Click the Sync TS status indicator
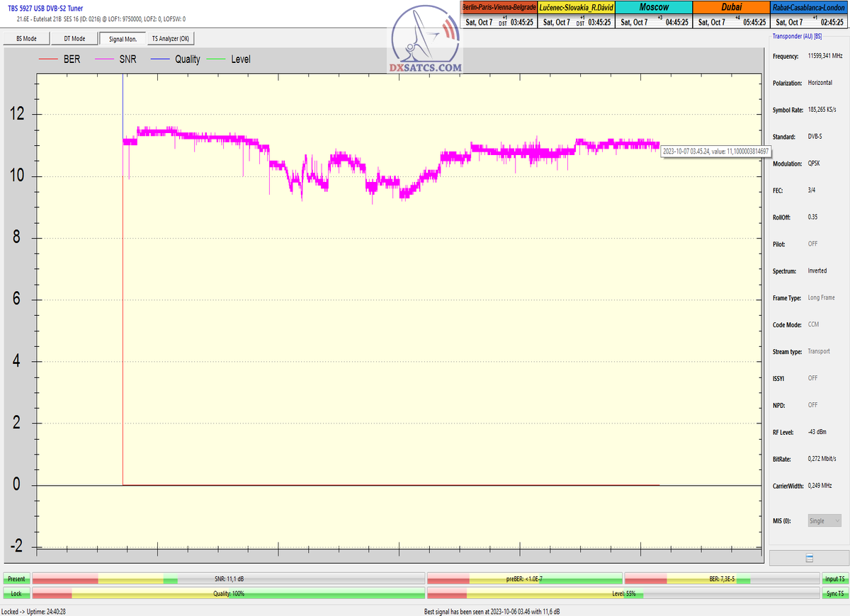Screen dimensions: 850x616 [834, 593]
